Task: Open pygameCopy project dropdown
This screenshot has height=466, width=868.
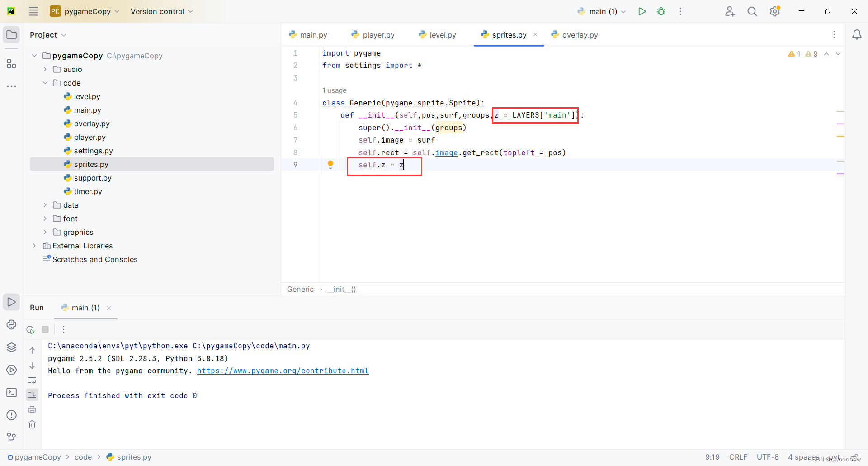Action: (85, 11)
